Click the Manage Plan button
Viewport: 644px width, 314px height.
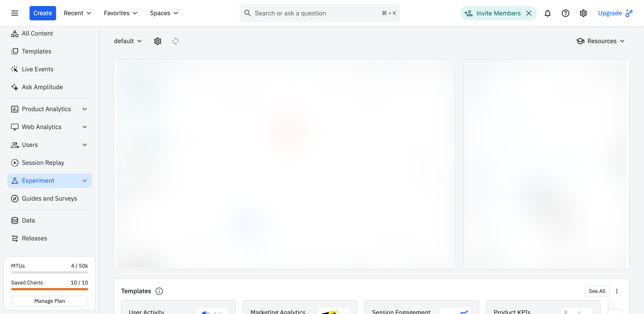pyautogui.click(x=50, y=301)
